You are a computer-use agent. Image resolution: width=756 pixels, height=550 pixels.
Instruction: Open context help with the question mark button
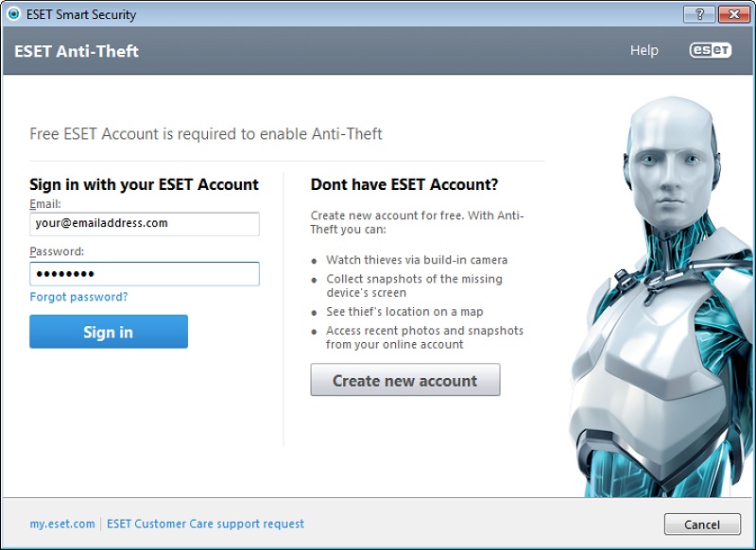pyautogui.click(x=699, y=14)
